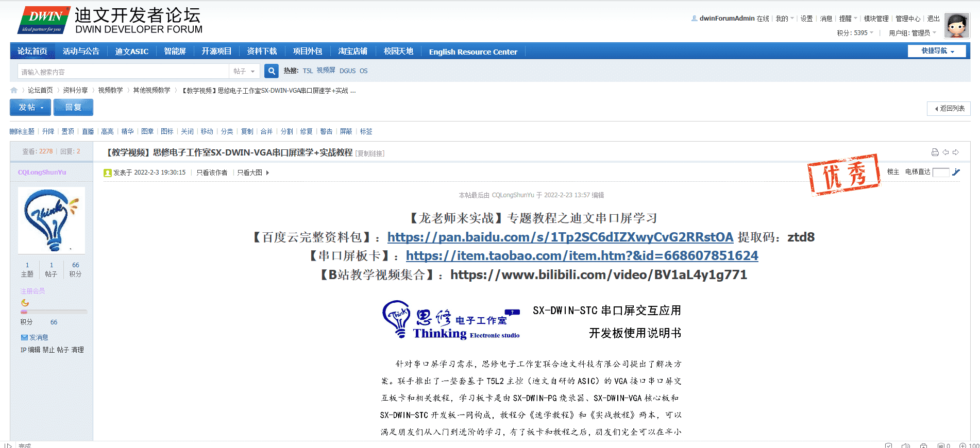Click the blue search magnifier button
980x448 pixels.
(272, 71)
